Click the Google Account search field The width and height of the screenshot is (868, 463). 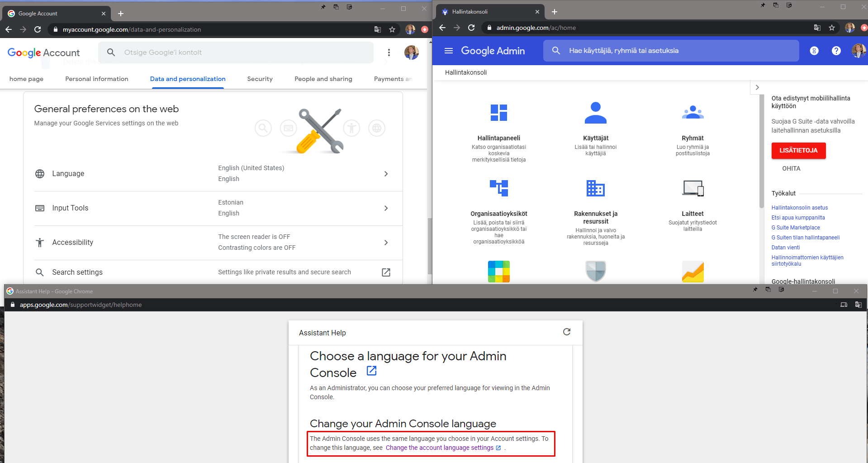tap(236, 53)
